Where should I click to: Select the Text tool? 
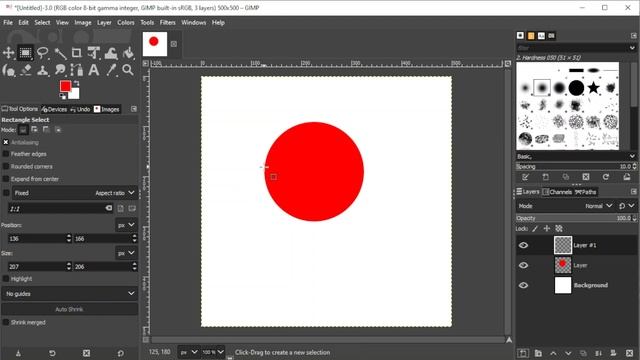(x=94, y=70)
